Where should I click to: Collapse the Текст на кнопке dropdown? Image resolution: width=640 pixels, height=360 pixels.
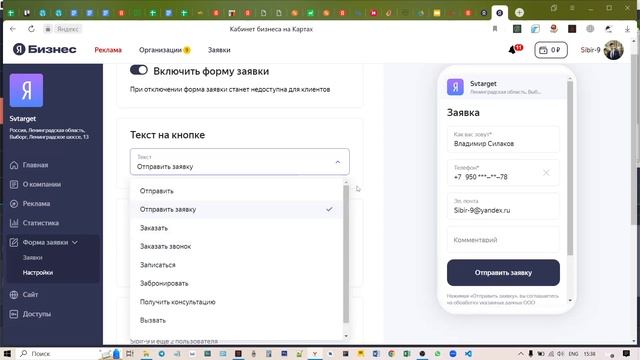(x=338, y=162)
